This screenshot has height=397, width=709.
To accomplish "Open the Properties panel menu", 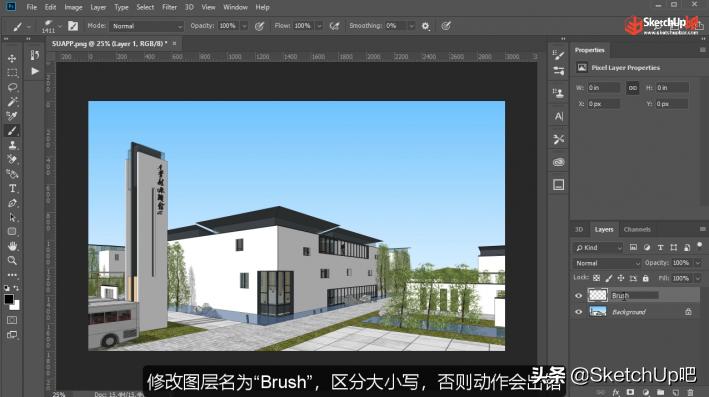I will coord(702,50).
